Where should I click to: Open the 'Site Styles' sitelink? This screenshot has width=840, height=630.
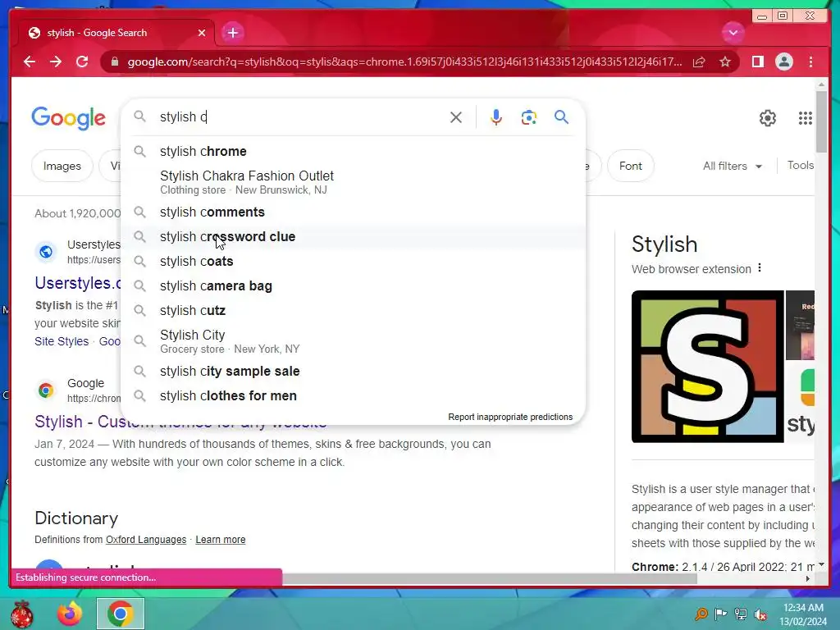tap(62, 341)
